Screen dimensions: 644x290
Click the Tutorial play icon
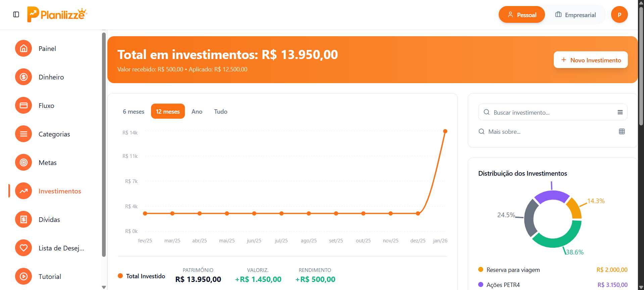(x=23, y=277)
